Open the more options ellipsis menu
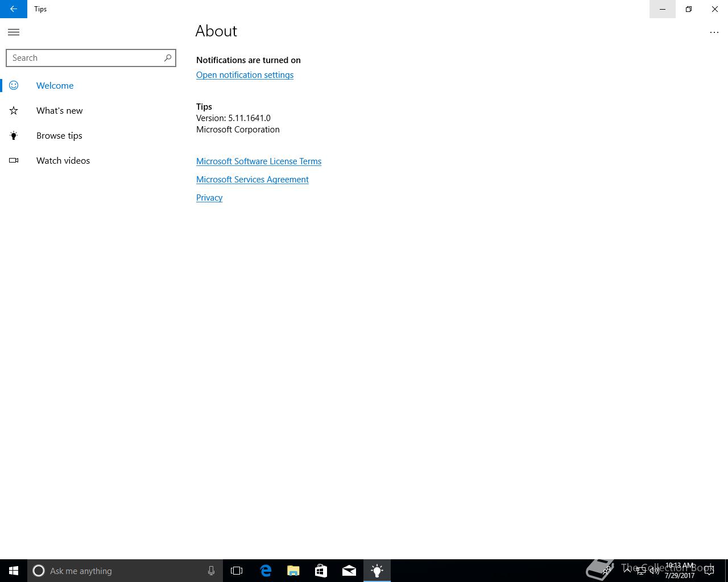Viewport: 728px width, 582px height. click(714, 32)
